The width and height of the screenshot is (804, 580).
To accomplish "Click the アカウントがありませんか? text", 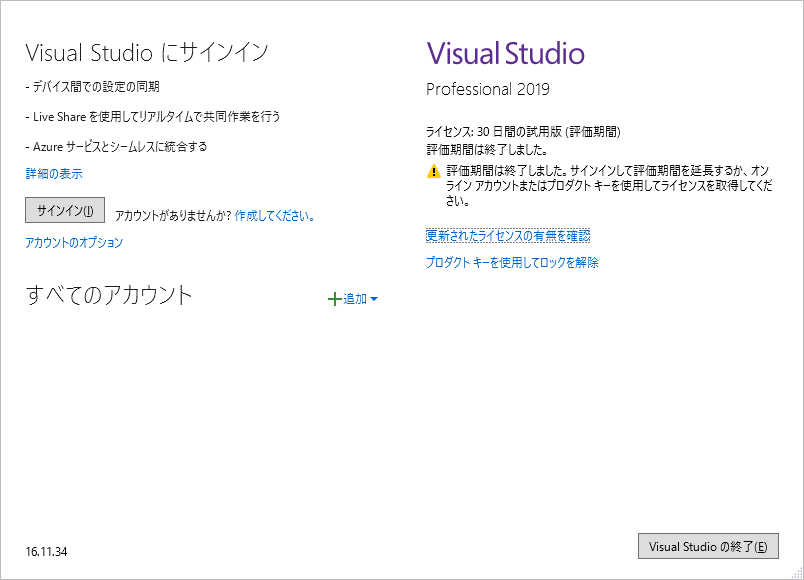I will [173, 216].
